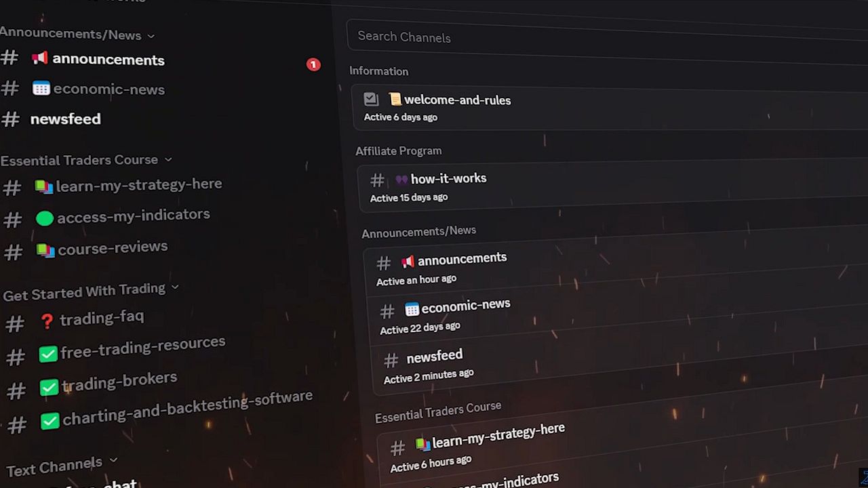This screenshot has width=868, height=488.
Task: Click the 'Active 6 hours ago' text
Action: (x=431, y=464)
